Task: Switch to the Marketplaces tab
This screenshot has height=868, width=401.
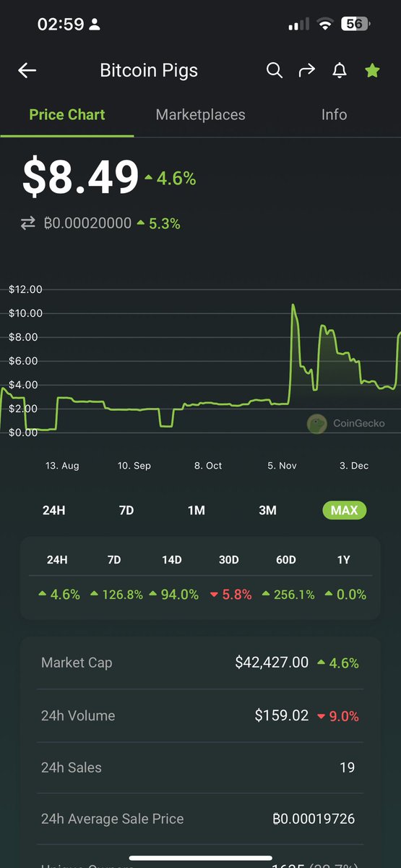Action: (200, 114)
